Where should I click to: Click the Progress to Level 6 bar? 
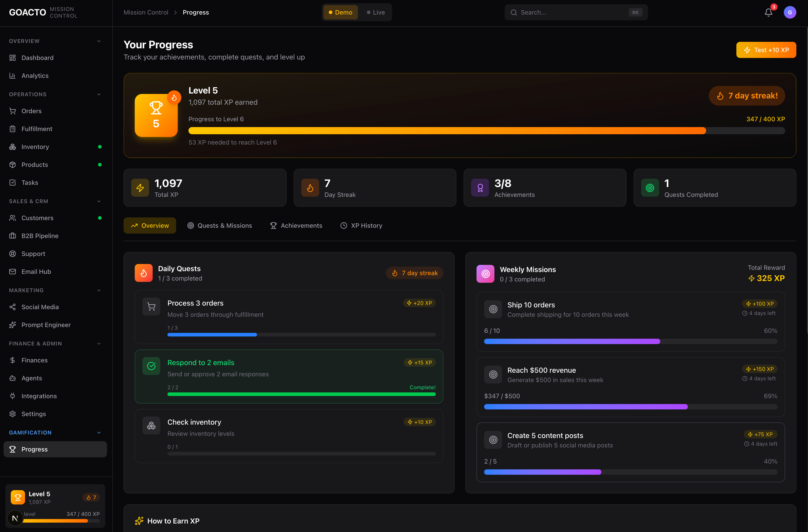486,131
